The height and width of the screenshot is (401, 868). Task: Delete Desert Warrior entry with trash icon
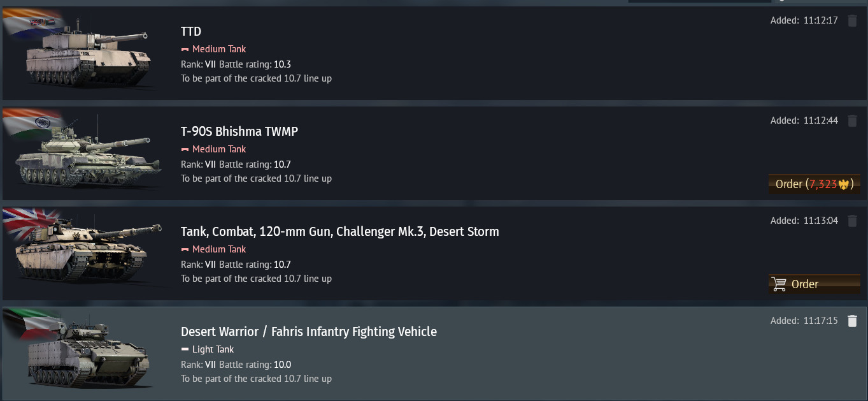point(852,321)
